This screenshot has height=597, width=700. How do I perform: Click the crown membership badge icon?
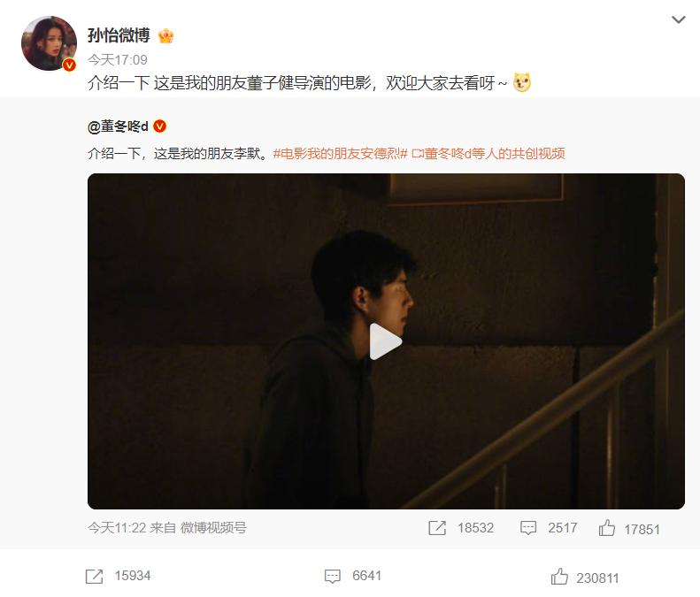(165, 35)
